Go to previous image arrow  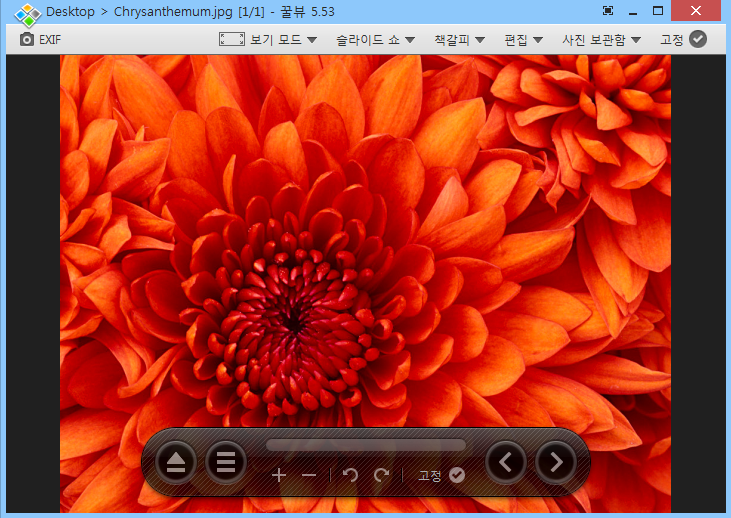tap(506, 462)
